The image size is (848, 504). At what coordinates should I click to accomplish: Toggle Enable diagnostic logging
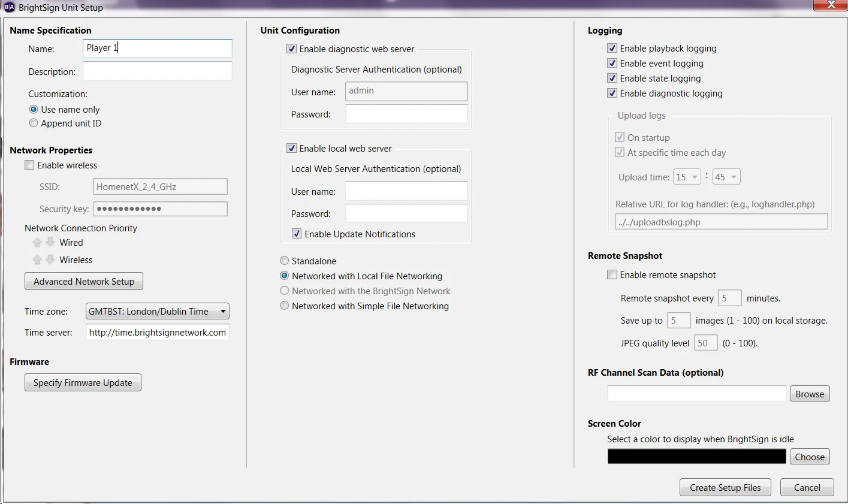[x=612, y=93]
